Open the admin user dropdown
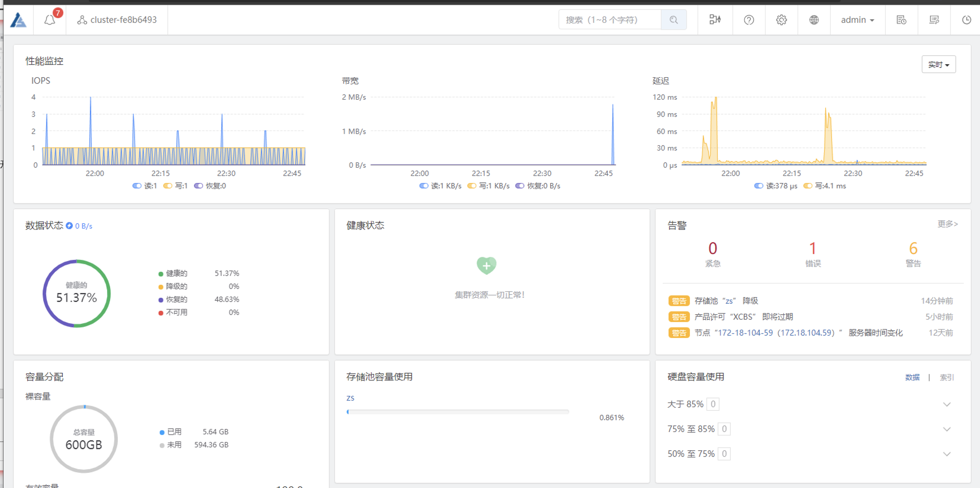This screenshot has height=488, width=980. coord(857,20)
